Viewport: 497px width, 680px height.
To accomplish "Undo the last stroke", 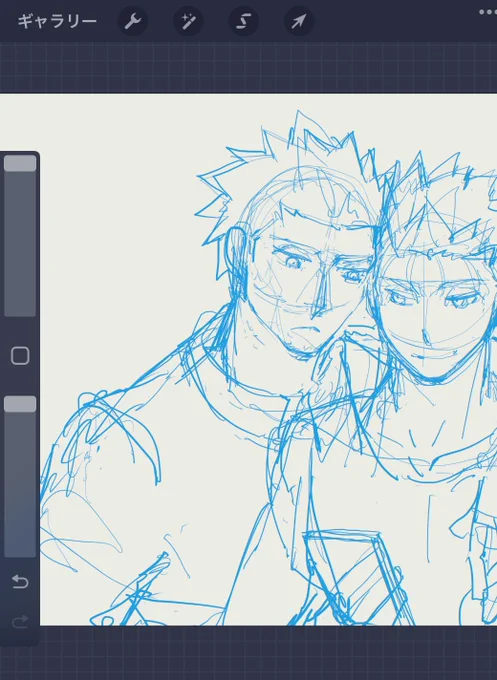I will tap(20, 581).
